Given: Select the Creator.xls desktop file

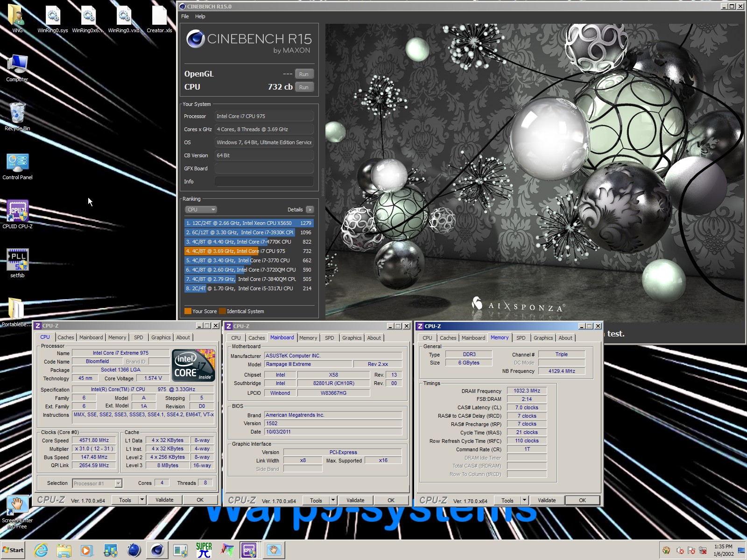Looking at the screenshot, I should [x=159, y=19].
